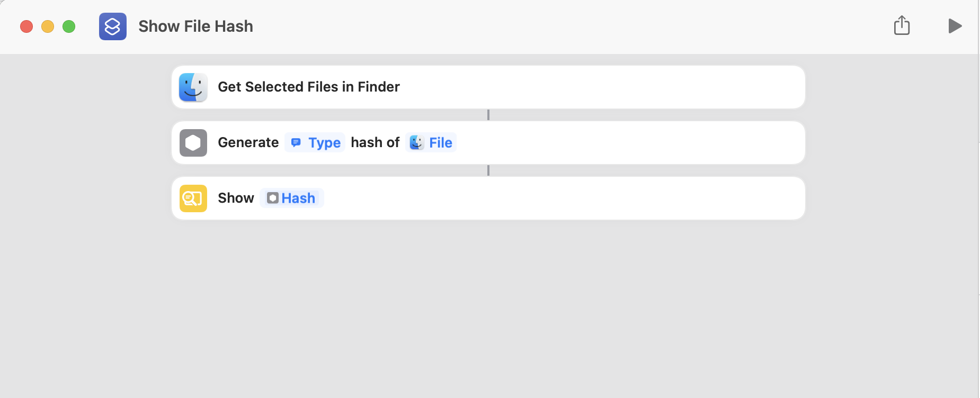Click the speech bubble icon in Type variable

[x=296, y=142]
